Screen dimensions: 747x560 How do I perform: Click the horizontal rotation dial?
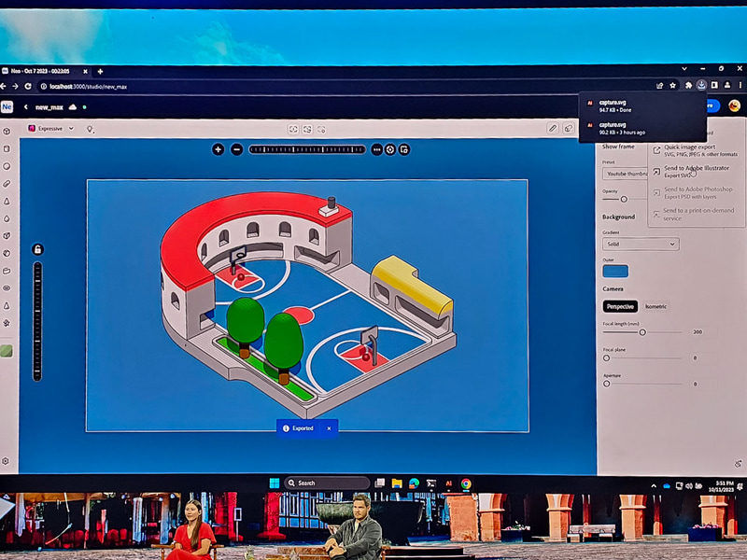point(307,149)
